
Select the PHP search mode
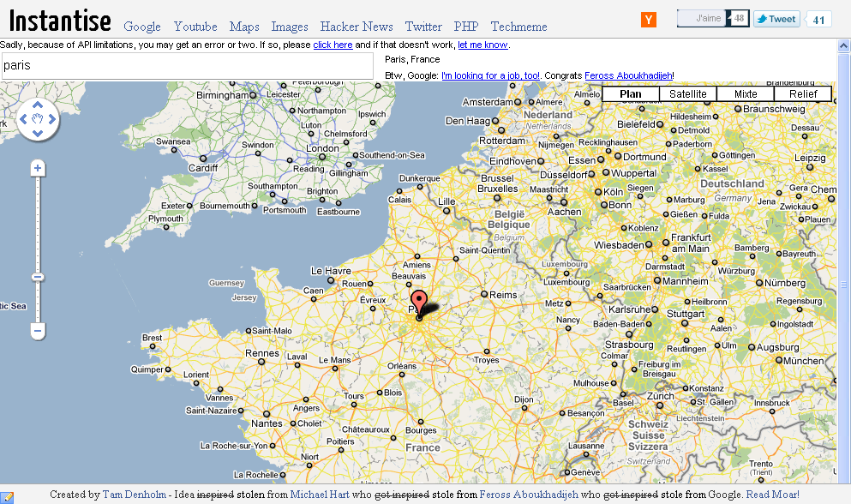point(466,27)
